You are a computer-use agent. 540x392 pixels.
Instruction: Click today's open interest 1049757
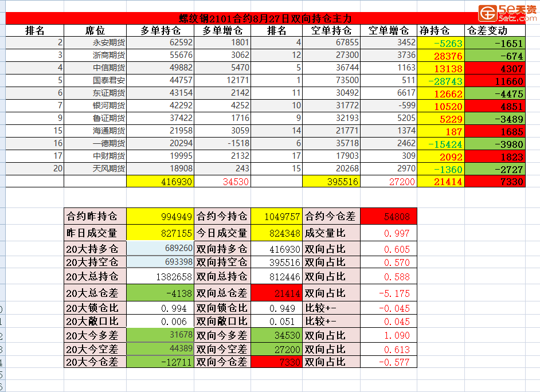[276, 216]
